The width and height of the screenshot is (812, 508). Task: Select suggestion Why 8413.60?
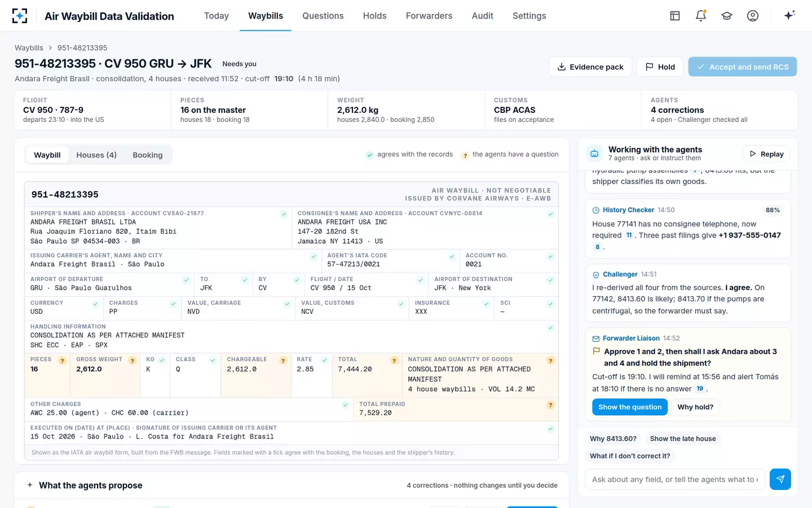(x=613, y=439)
